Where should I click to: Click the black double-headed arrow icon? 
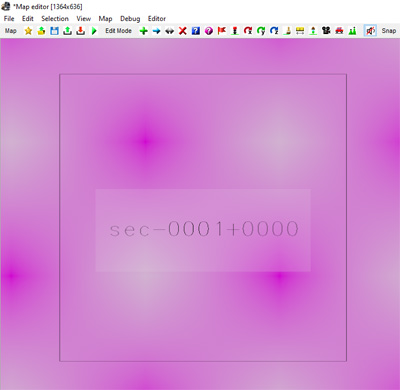click(169, 31)
